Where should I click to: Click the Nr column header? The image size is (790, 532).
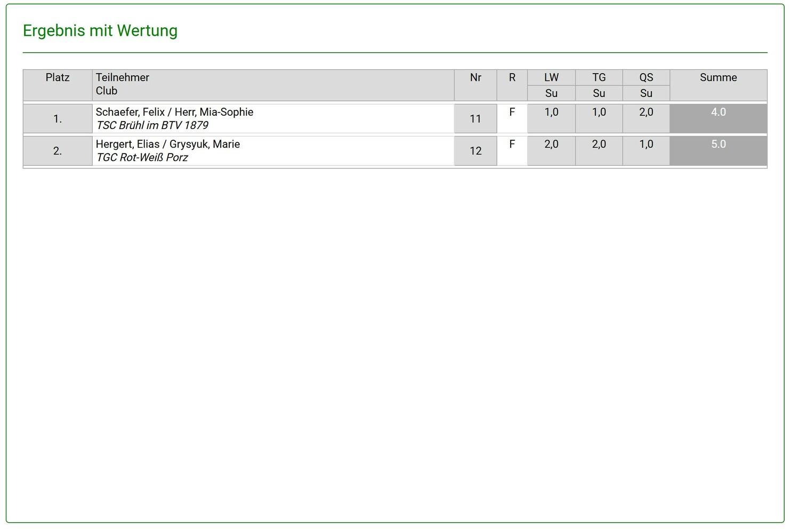(x=475, y=78)
